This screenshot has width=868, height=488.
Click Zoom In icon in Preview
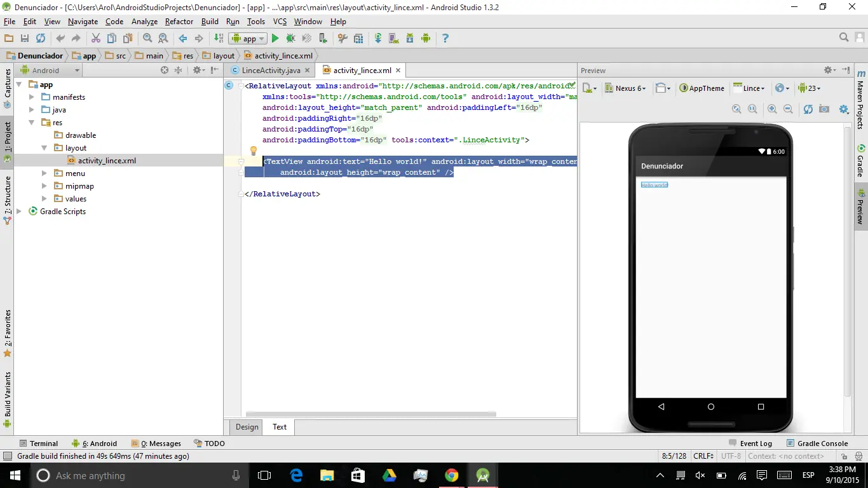(x=772, y=109)
